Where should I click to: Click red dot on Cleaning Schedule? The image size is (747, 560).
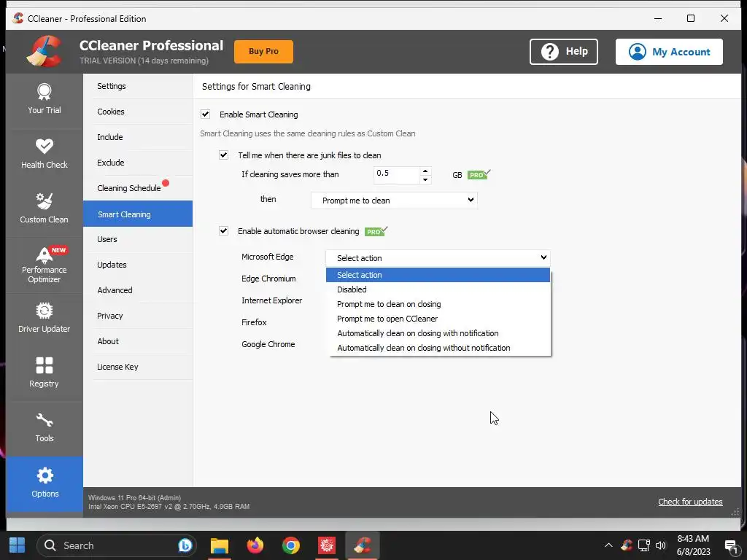pos(166,183)
